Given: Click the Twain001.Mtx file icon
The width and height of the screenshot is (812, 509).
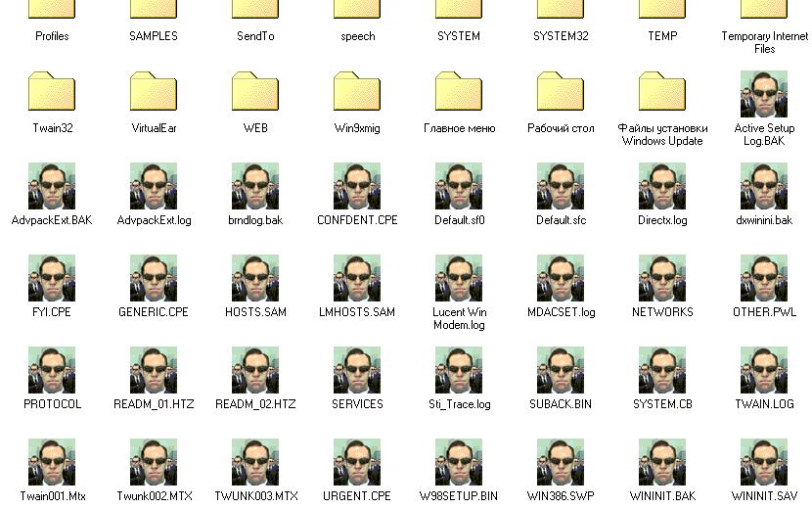Looking at the screenshot, I should coord(52,462).
